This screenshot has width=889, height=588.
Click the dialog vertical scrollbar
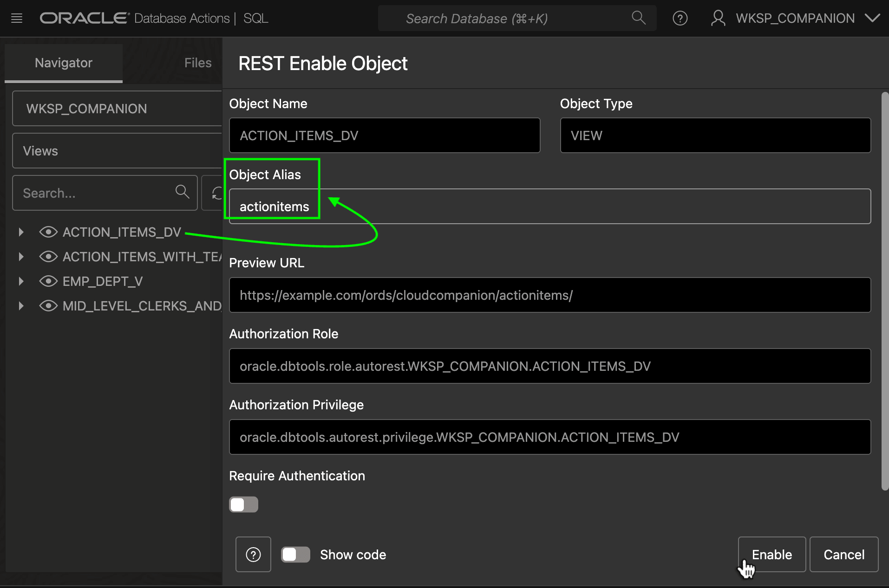tap(885, 291)
